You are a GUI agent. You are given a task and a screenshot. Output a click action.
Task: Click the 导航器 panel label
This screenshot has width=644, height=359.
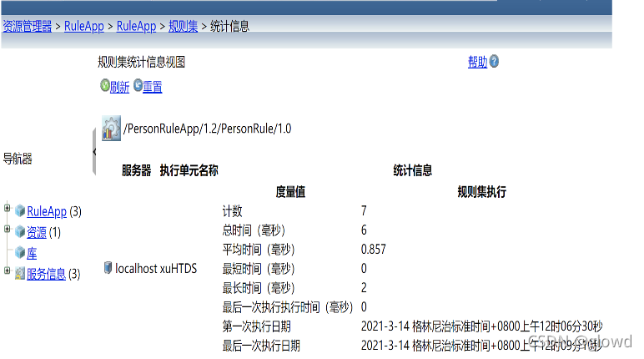[18, 159]
